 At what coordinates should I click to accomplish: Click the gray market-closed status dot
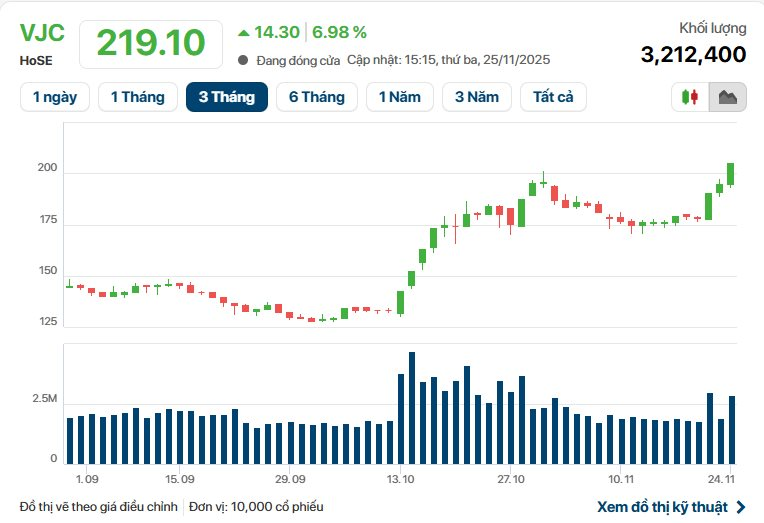[243, 60]
